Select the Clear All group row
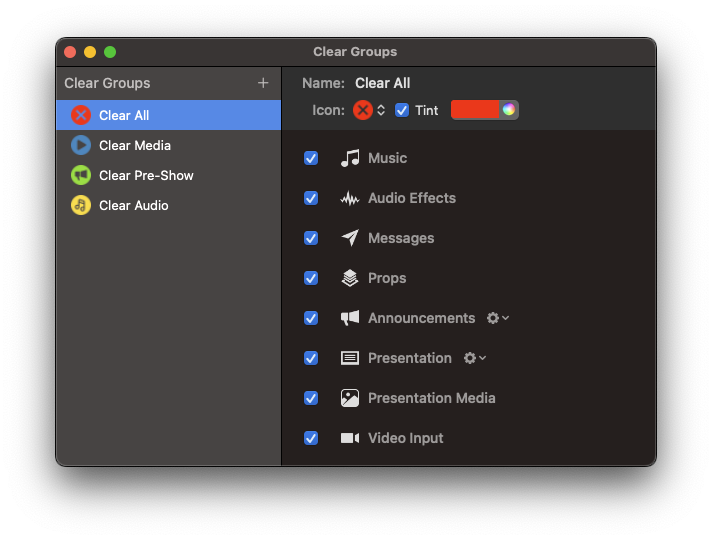Image resolution: width=712 pixels, height=540 pixels. click(168, 115)
